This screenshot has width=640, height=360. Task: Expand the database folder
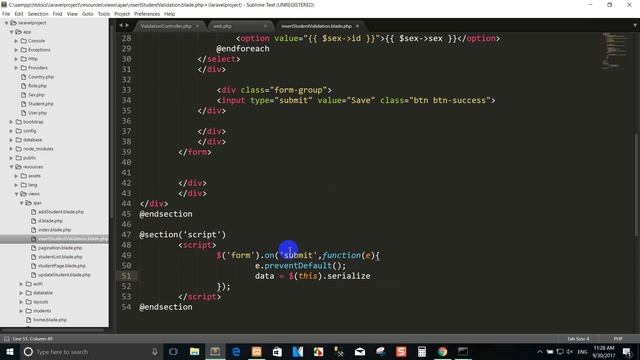[11, 140]
